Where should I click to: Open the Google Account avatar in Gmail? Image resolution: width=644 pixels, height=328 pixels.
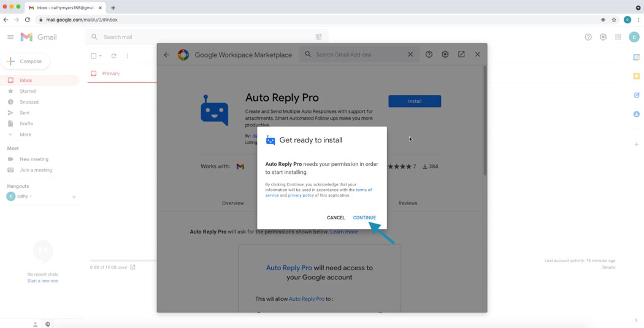point(634,37)
